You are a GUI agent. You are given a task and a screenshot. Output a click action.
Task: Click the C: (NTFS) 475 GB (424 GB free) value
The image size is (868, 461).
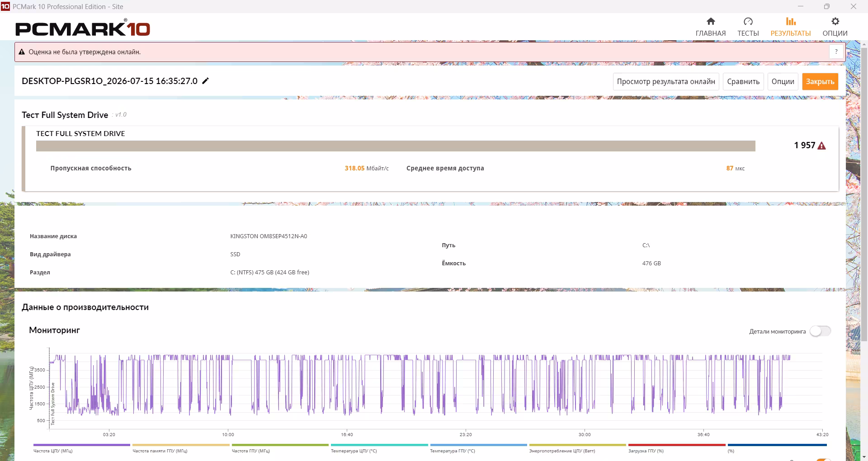pyautogui.click(x=270, y=273)
